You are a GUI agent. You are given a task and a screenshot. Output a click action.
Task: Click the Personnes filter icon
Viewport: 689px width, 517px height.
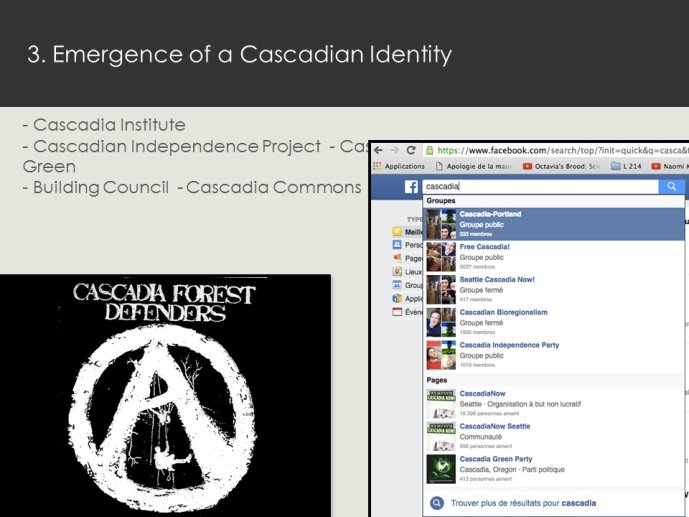click(x=397, y=245)
